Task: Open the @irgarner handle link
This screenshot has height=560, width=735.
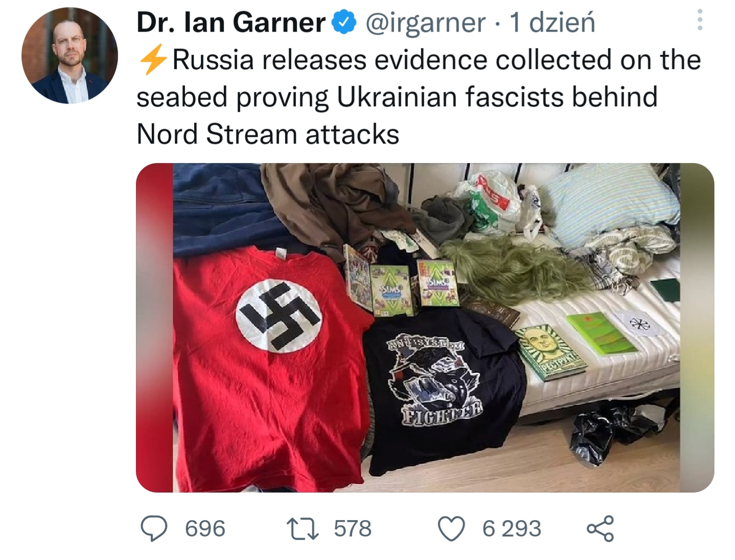Action: (x=425, y=22)
